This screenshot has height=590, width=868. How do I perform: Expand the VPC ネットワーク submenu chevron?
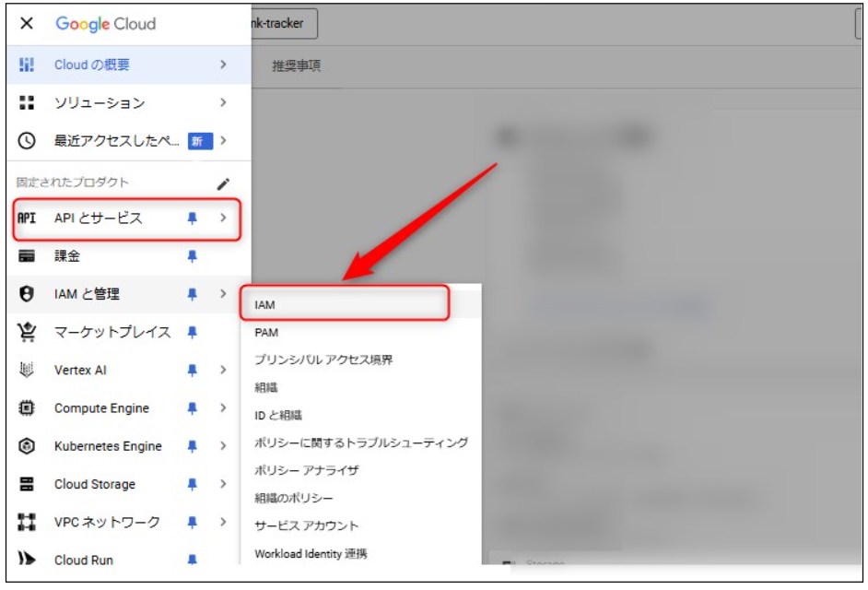pyautogui.click(x=223, y=522)
